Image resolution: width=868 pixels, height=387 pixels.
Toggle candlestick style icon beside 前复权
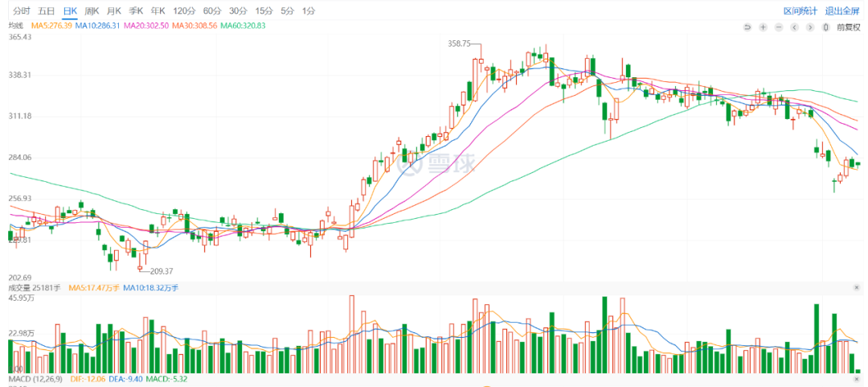point(826,27)
